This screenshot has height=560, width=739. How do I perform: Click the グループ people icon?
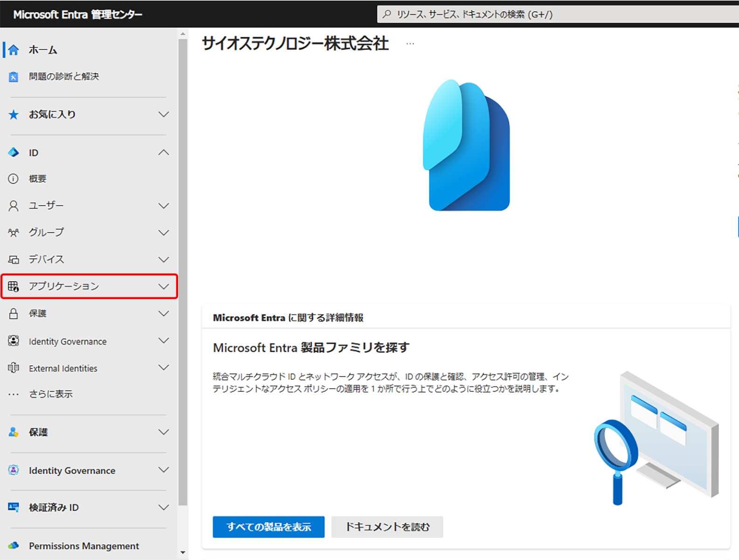(14, 232)
